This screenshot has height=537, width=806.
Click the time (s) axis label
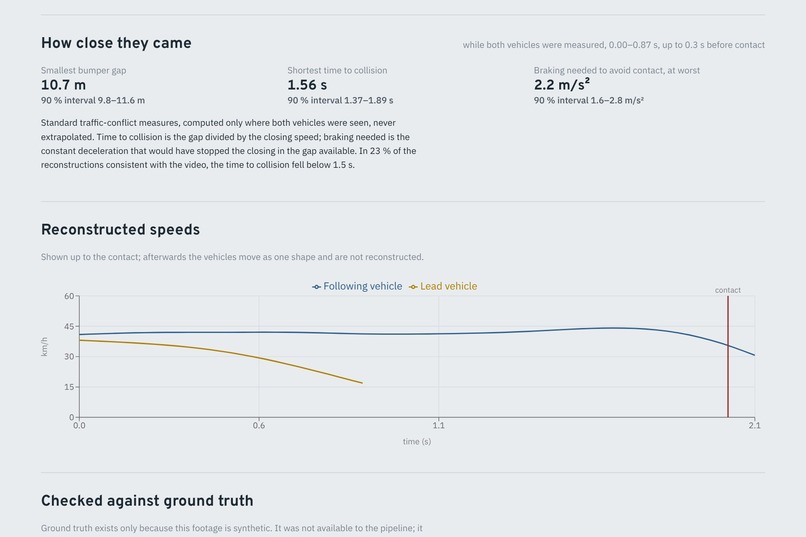click(417, 441)
